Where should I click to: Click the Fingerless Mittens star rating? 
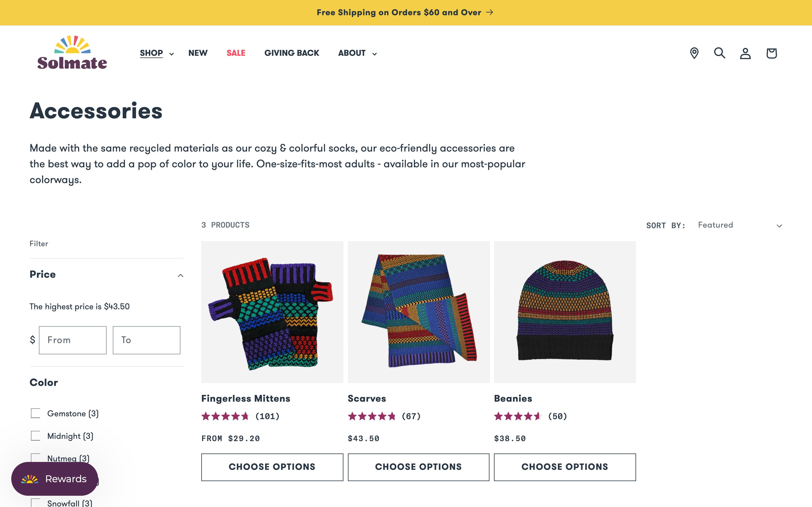226,417
